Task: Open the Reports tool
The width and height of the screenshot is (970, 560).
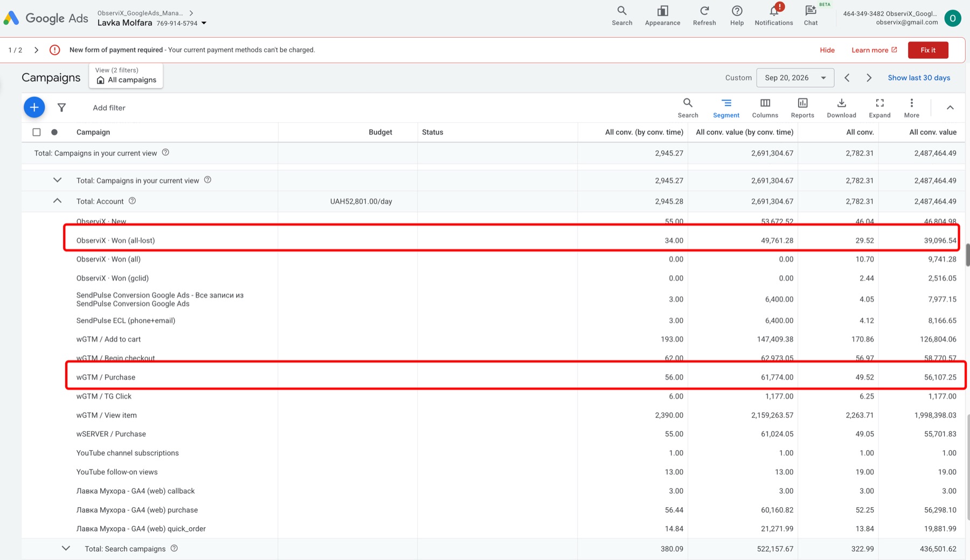Action: pyautogui.click(x=802, y=107)
